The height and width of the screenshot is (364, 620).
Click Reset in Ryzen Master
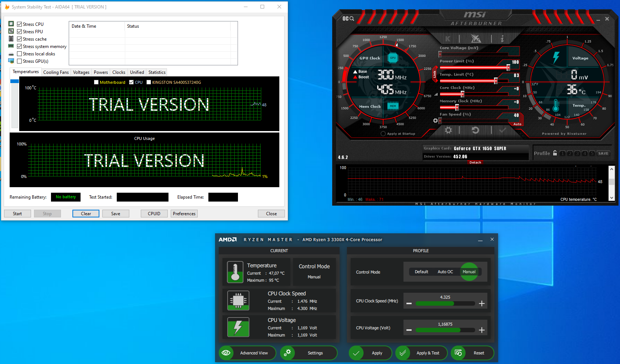coord(473,353)
